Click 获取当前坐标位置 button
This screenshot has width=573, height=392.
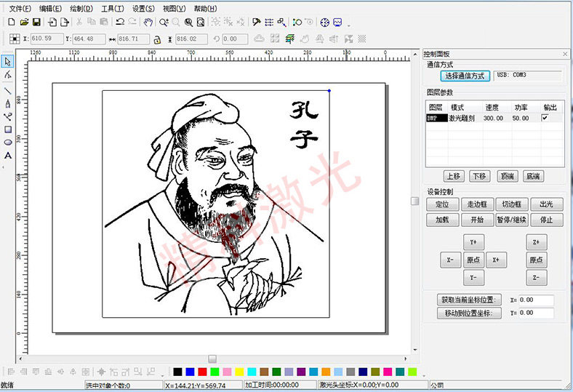[469, 300]
